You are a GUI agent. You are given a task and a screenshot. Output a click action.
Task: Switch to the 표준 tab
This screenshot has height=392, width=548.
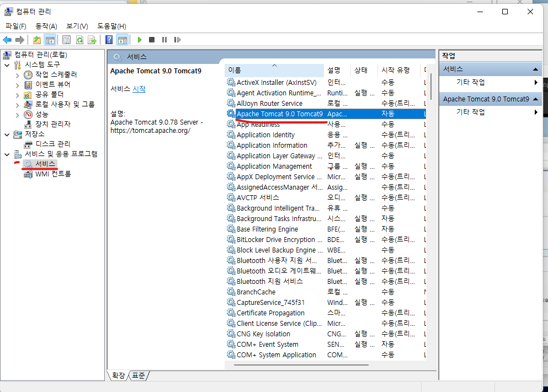click(x=139, y=375)
